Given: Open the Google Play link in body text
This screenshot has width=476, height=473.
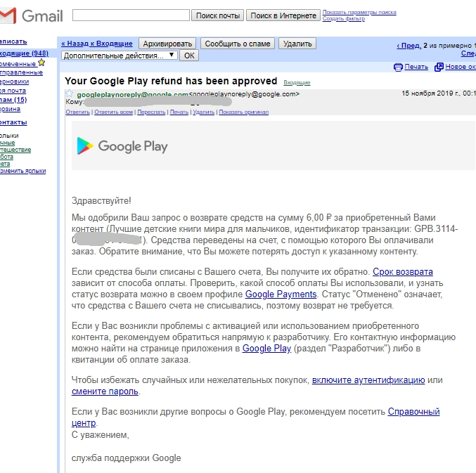Looking at the screenshot, I should tap(266, 349).
